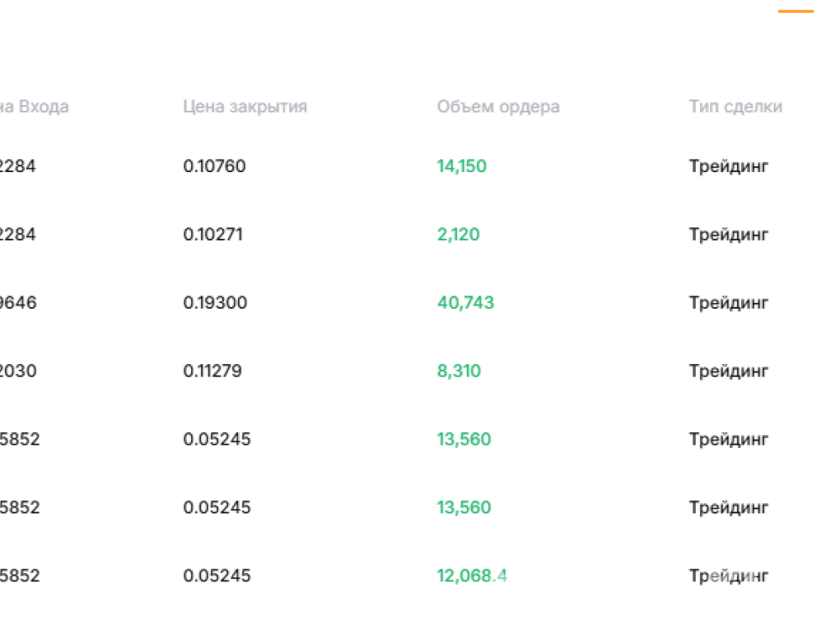The image size is (840, 630).
Task: Click the green order volume 2,120
Action: coord(458,235)
